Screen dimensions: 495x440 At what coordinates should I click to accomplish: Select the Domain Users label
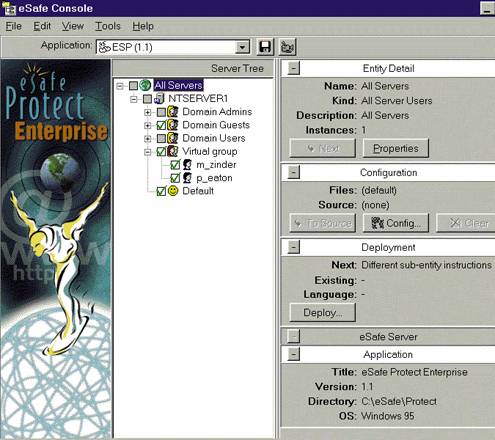click(x=214, y=138)
